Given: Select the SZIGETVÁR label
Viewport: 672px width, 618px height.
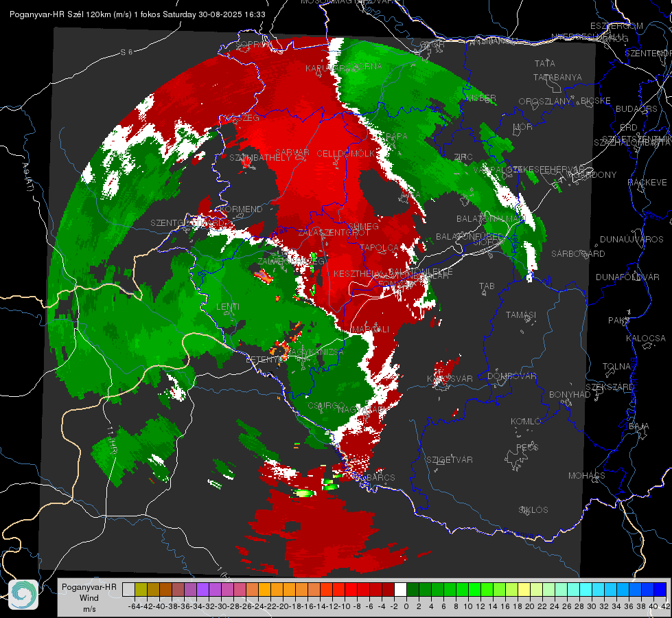Looking at the screenshot, I should tap(450, 460).
